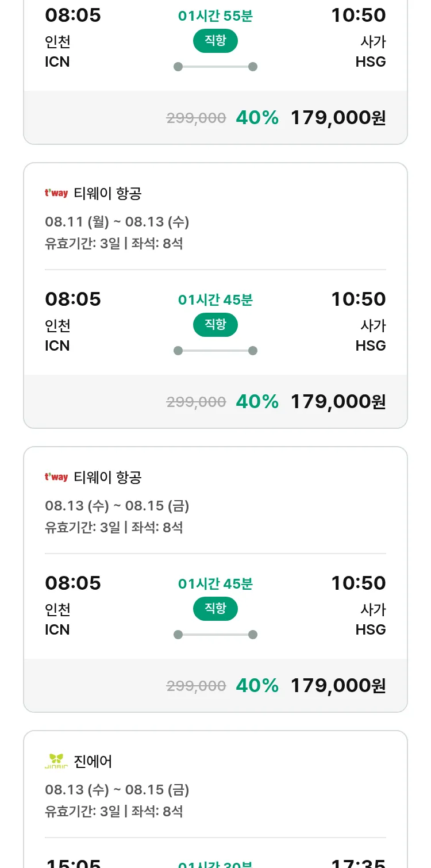The height and width of the screenshot is (868, 431).
Task: Select the 179,000원 price on the 08.11 t'way flight
Action: click(338, 401)
